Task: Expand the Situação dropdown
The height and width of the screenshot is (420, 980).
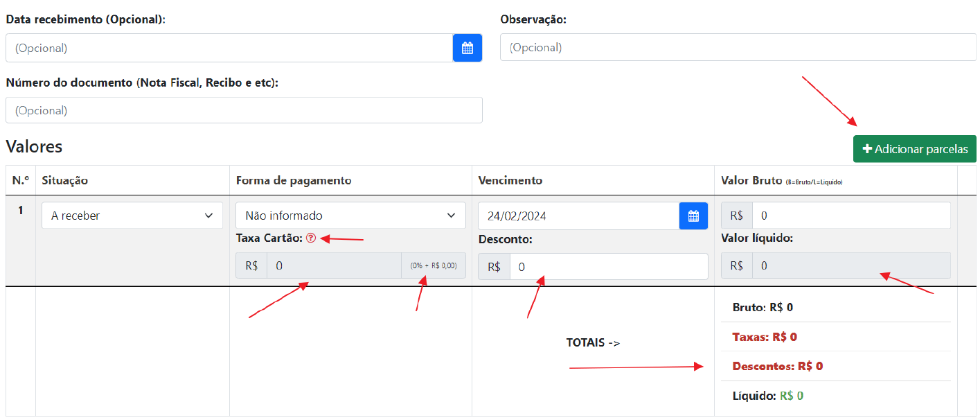Action: pos(132,216)
